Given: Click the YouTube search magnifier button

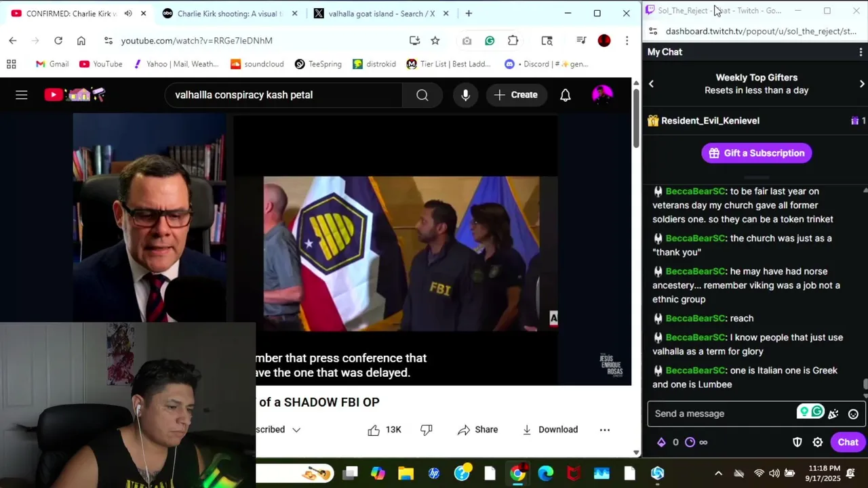Looking at the screenshot, I should click(422, 95).
